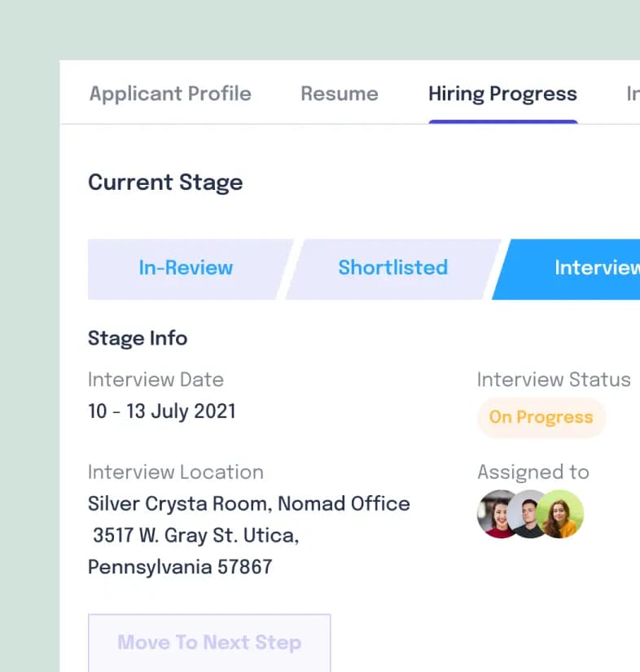The height and width of the screenshot is (672, 640).
Task: Click the Pennsylvania 57867 address line
Action: pos(180,567)
